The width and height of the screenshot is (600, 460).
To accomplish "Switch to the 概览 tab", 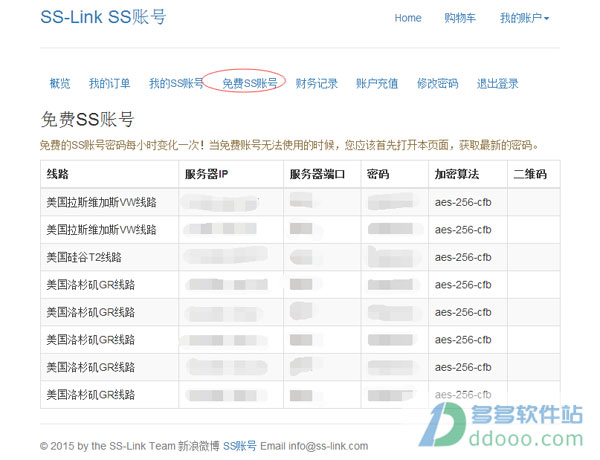I will (60, 83).
